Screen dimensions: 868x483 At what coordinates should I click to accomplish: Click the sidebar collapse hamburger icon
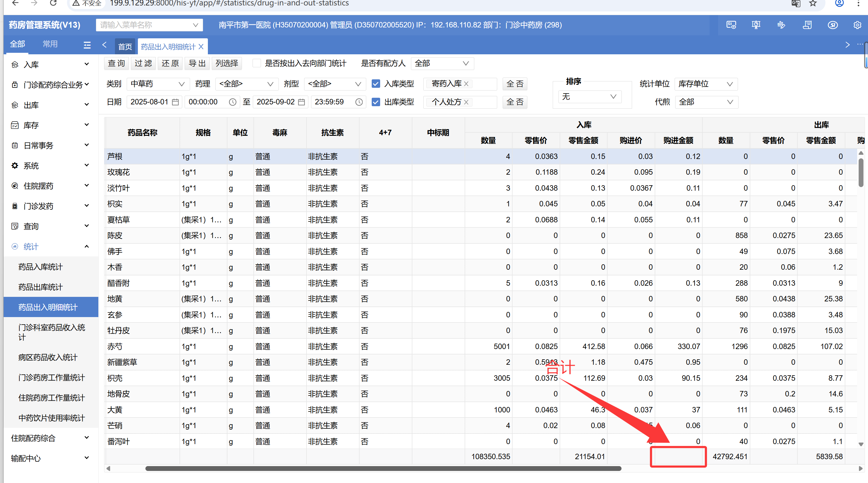[x=87, y=45]
